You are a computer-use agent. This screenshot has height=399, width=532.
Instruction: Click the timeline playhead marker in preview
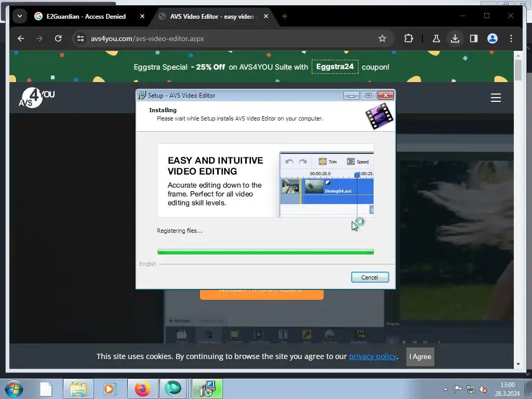click(x=357, y=175)
